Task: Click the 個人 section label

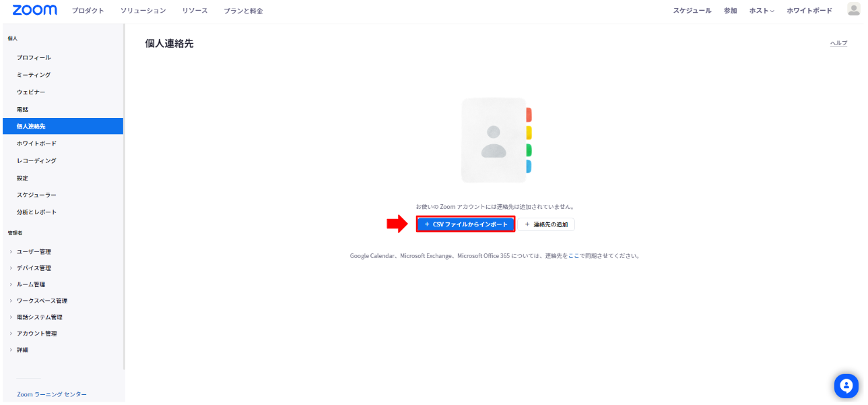Action: (12, 38)
